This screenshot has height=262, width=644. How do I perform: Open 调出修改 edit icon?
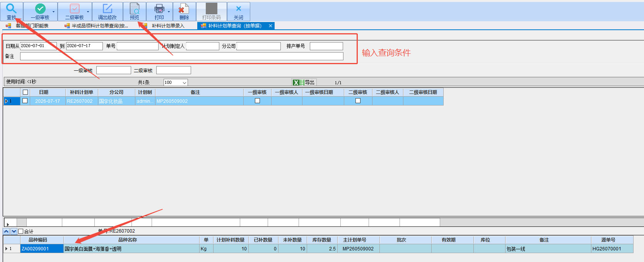tap(107, 9)
